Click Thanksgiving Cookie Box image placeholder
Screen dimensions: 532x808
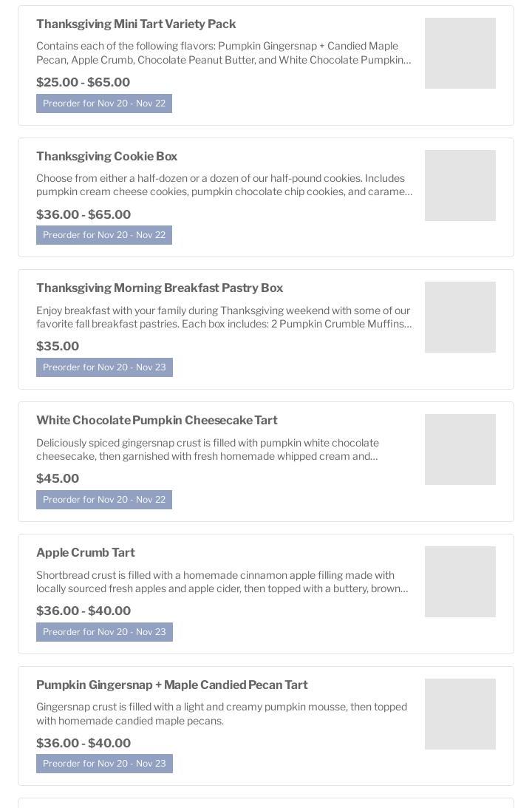[460, 186]
